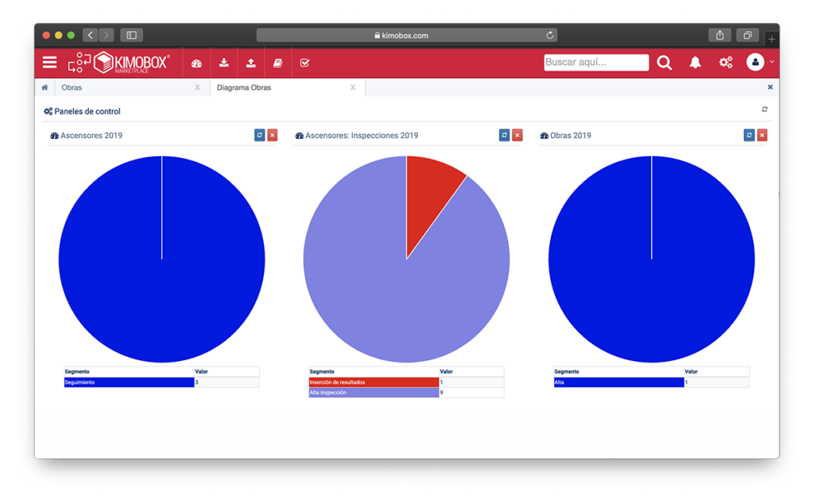
Task: Close the Obras tab with its X
Action: pos(197,87)
